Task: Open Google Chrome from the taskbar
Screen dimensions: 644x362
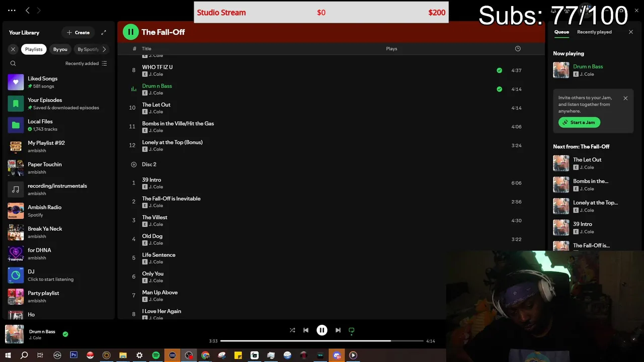Action: [x=205, y=355]
